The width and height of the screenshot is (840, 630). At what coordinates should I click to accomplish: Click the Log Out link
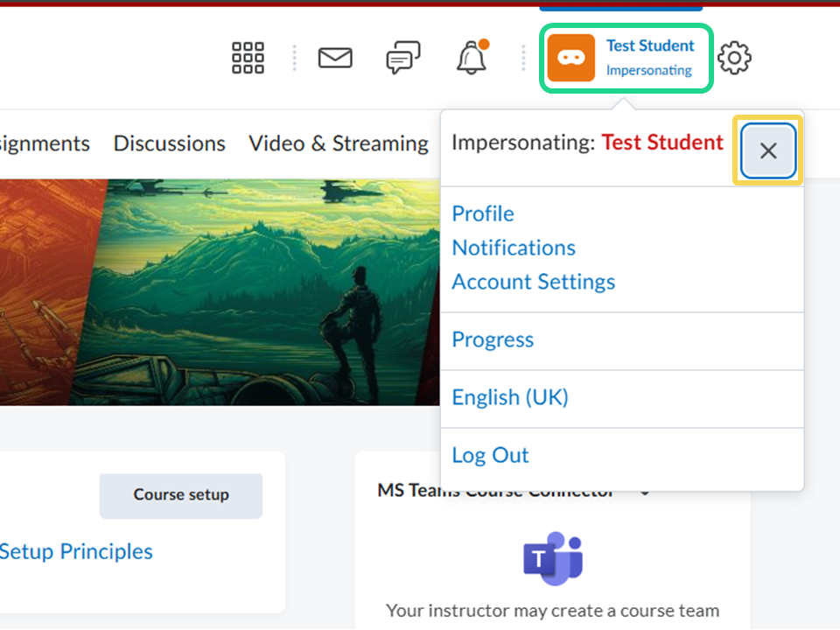(490, 455)
